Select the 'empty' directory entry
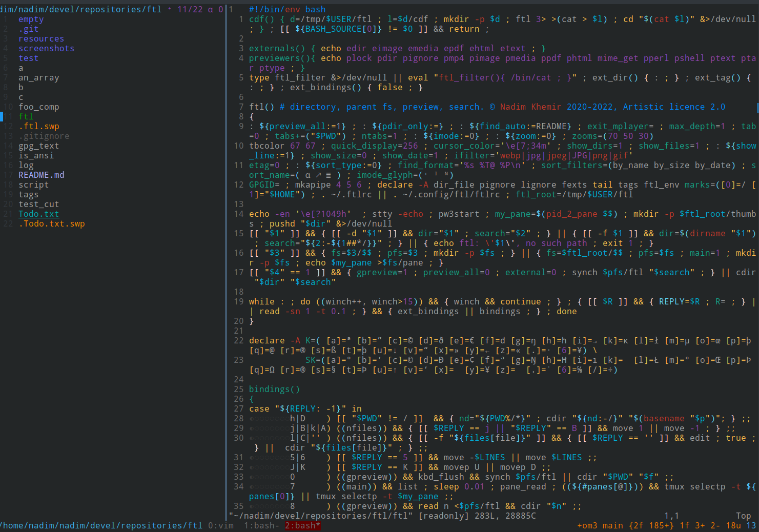Viewport: 759px width, 532px height. [x=31, y=19]
